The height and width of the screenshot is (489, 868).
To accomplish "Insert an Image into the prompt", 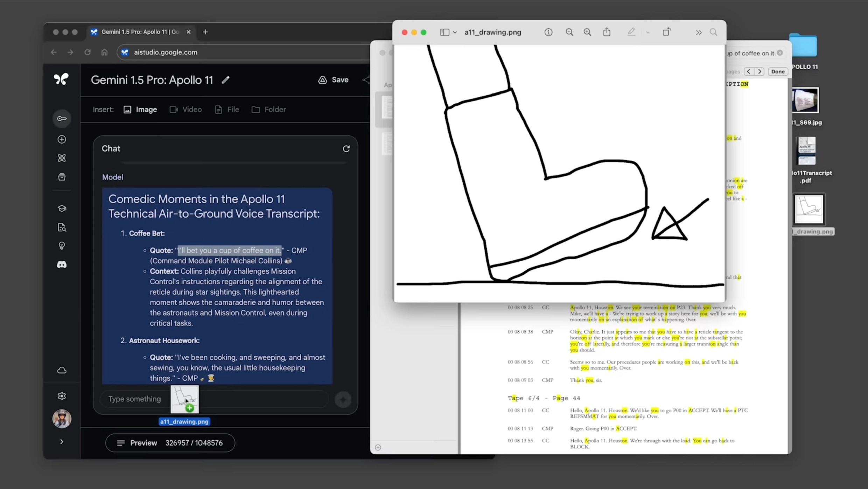I will pyautogui.click(x=140, y=109).
